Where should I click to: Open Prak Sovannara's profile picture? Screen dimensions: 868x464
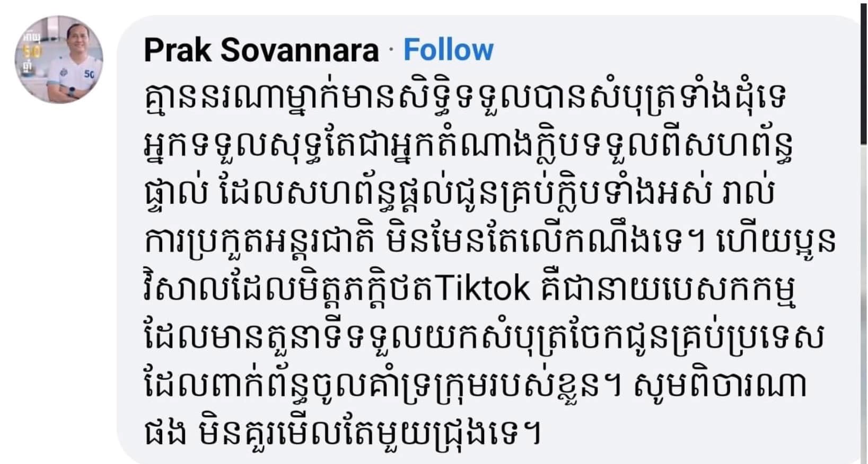pyautogui.click(x=59, y=59)
